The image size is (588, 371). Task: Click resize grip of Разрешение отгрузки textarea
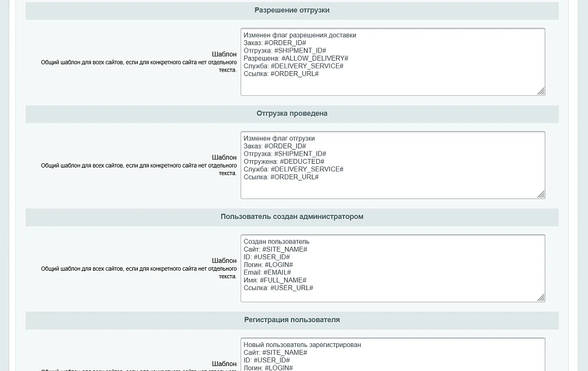tap(541, 92)
